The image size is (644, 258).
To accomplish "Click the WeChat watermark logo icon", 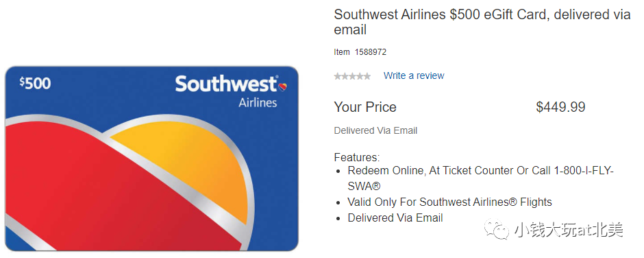I will pos(497,229).
